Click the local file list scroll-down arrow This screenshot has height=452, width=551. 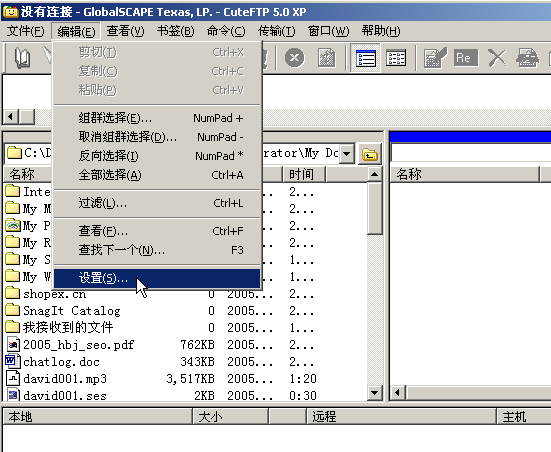[375, 392]
